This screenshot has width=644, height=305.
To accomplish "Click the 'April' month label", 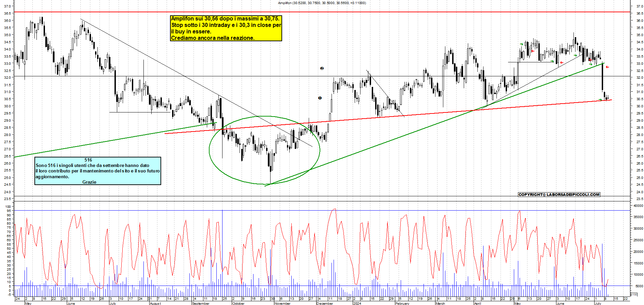I will (x=478, y=303).
